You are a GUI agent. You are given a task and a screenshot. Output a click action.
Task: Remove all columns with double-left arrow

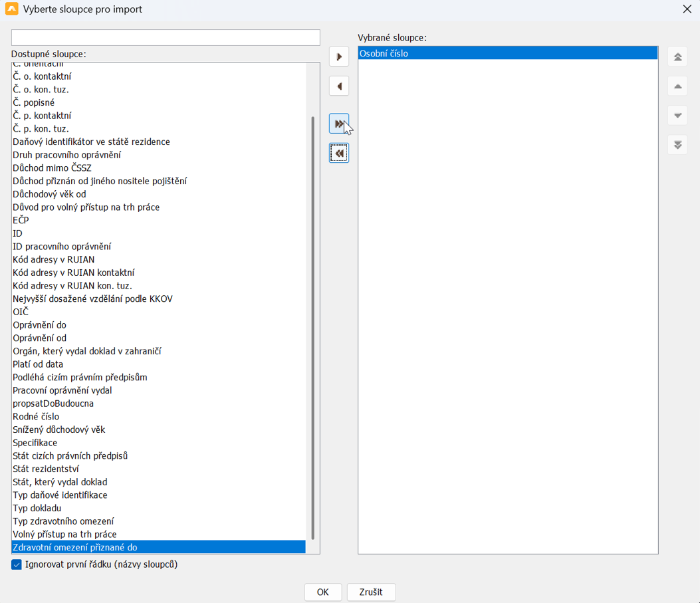339,153
